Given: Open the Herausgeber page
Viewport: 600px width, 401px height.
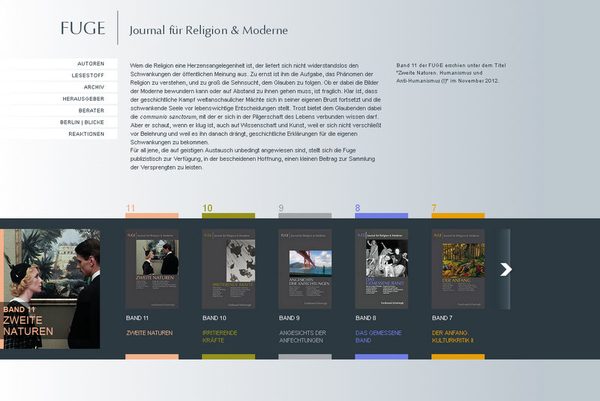Looking at the screenshot, I should point(83,99).
